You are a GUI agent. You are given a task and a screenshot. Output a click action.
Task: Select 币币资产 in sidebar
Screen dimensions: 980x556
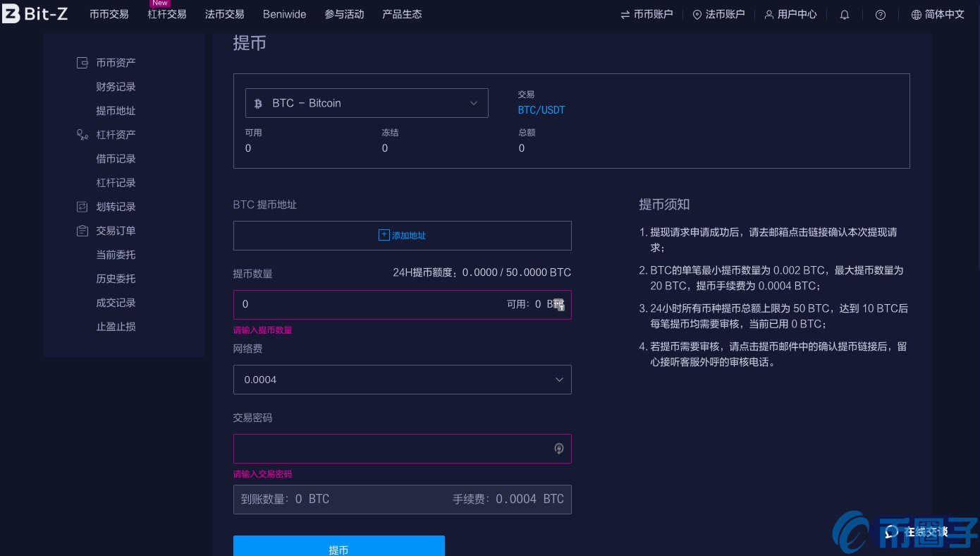tap(116, 63)
